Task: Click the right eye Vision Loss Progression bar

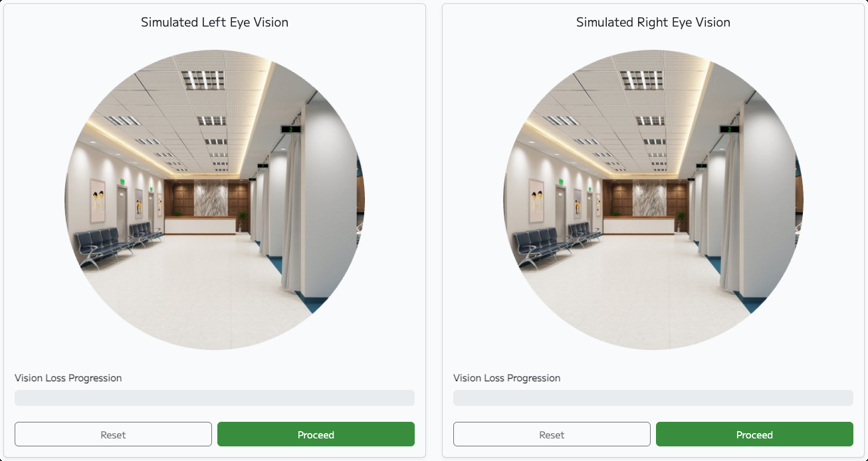Action: coord(653,398)
